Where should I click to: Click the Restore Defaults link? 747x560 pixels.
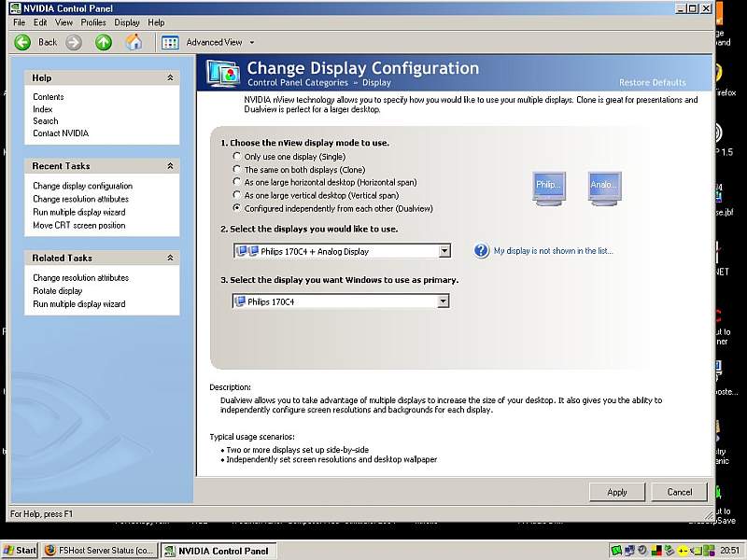(x=652, y=82)
